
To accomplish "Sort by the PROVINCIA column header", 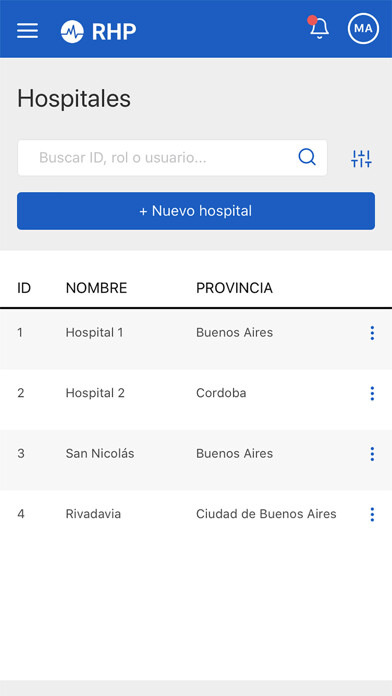I will pyautogui.click(x=234, y=288).
